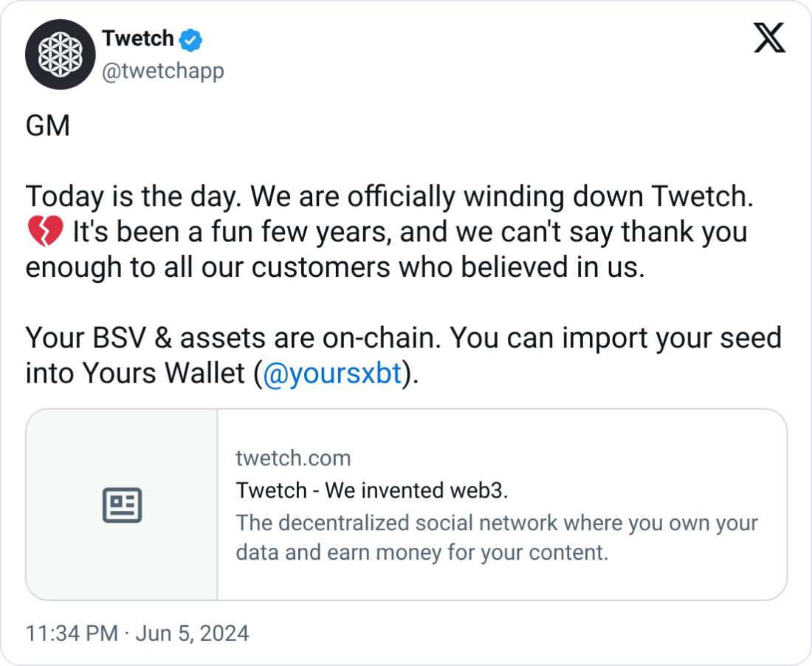The width and height of the screenshot is (812, 666).
Task: Open the twetch.com domain in the card
Action: click(293, 459)
